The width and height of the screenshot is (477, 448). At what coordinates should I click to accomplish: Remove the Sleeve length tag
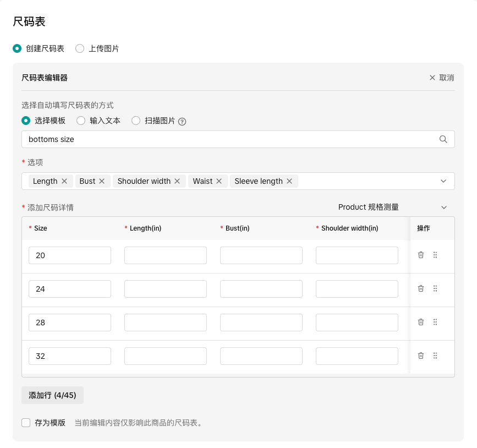pyautogui.click(x=289, y=181)
